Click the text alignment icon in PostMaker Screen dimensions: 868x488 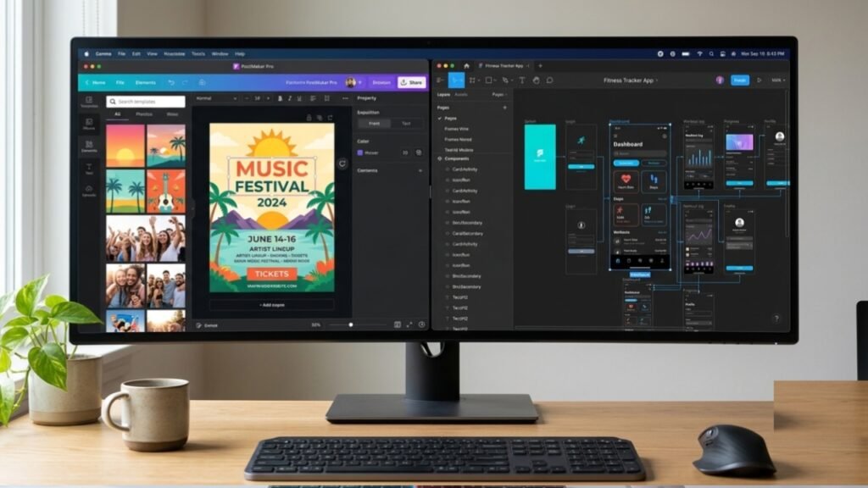coord(313,98)
